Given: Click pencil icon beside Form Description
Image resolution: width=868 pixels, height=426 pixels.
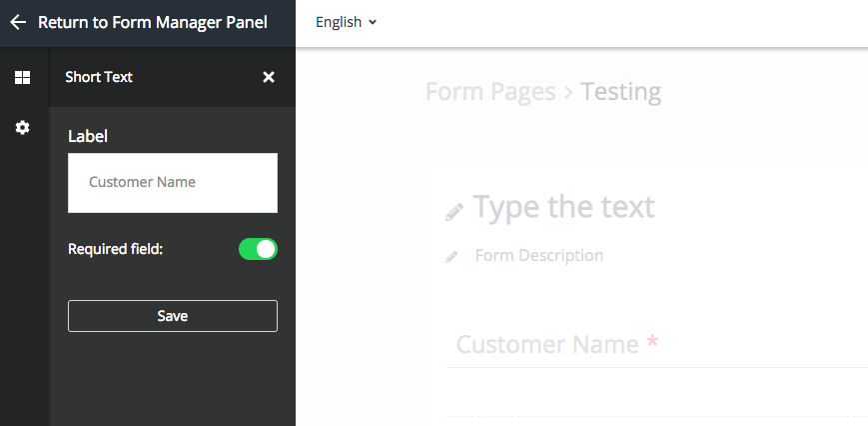Looking at the screenshot, I should 451,257.
